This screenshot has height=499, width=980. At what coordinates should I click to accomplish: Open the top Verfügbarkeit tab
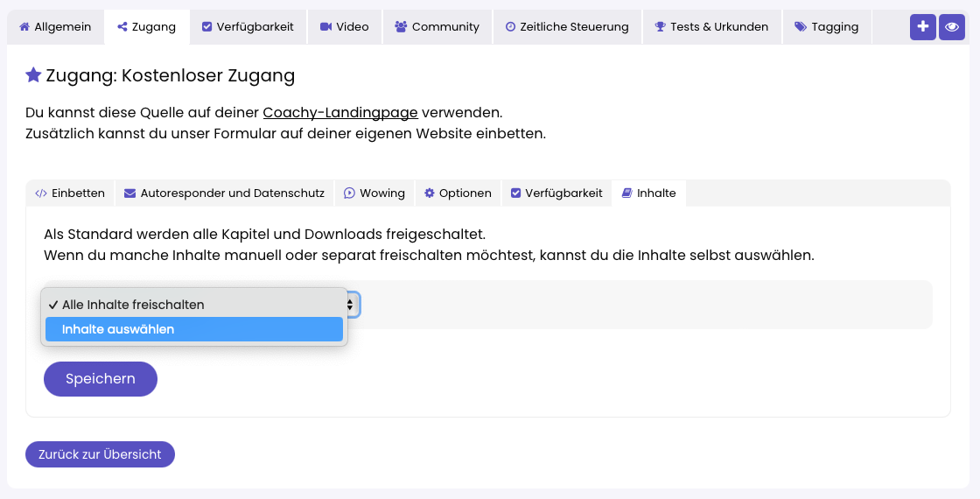pyautogui.click(x=248, y=27)
